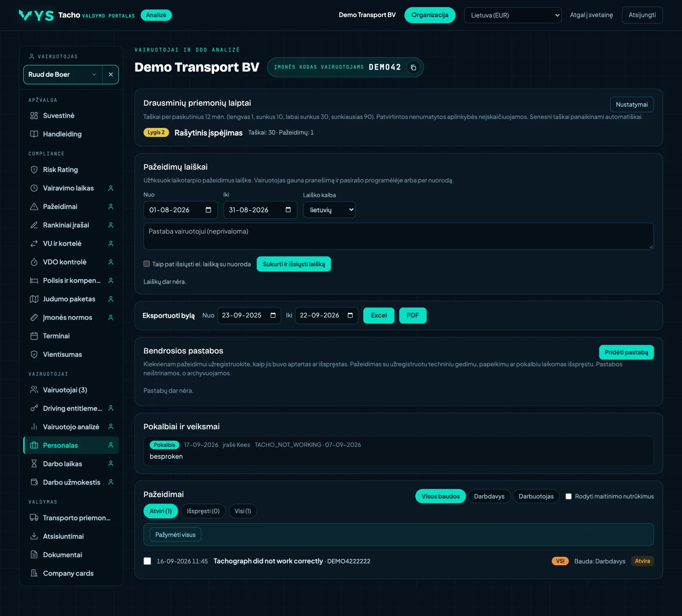Tick the Tachograph did not work correctly row
The width and height of the screenshot is (682, 616).
click(147, 561)
